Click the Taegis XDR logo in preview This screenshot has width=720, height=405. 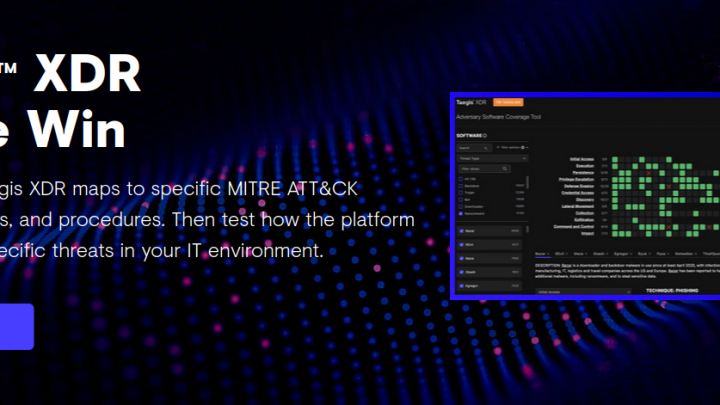click(471, 102)
